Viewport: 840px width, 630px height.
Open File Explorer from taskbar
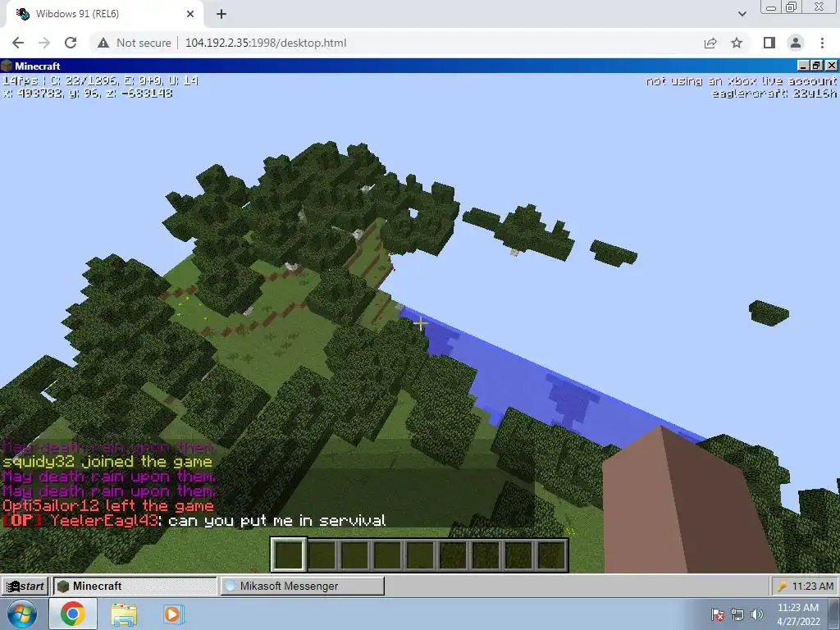pyautogui.click(x=124, y=614)
